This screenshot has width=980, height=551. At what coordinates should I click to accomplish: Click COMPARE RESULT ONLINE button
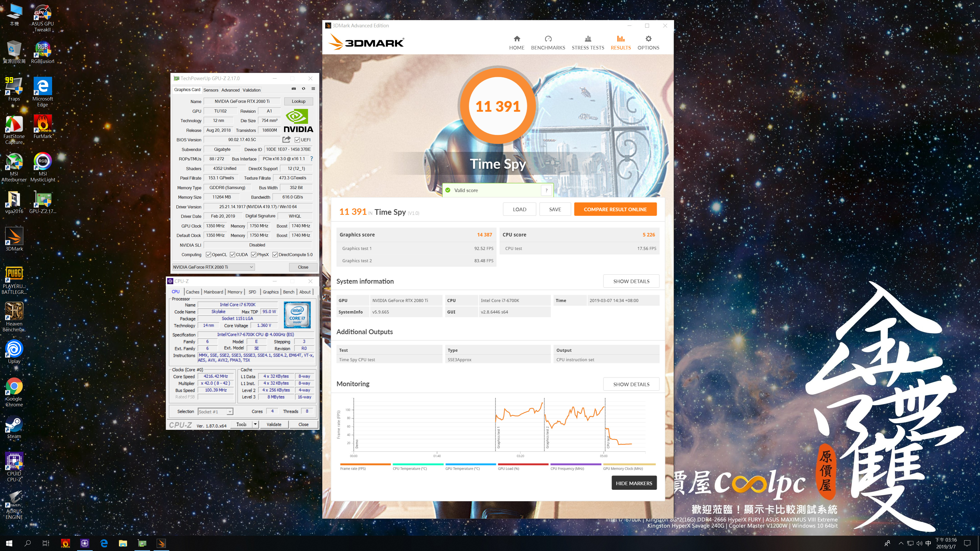coord(615,209)
